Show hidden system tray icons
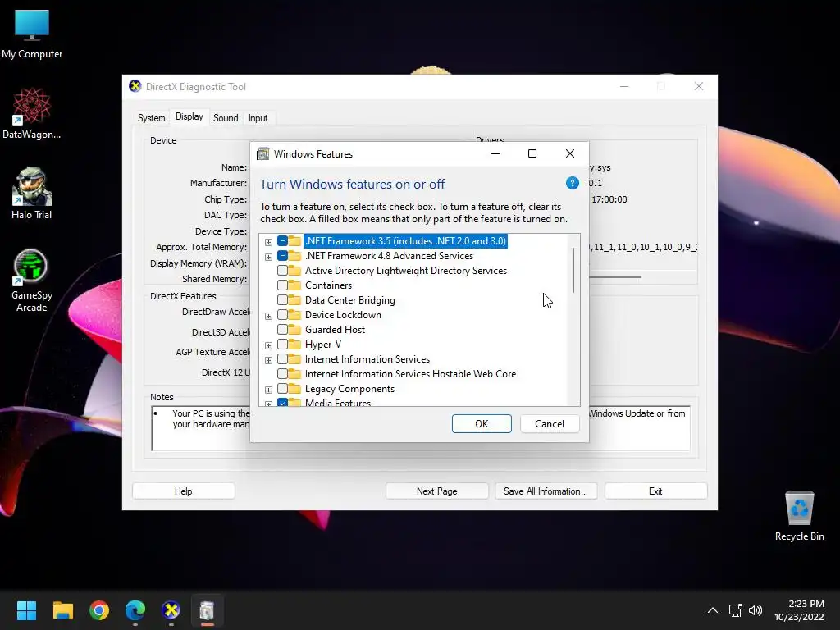The image size is (840, 630). coord(713,610)
